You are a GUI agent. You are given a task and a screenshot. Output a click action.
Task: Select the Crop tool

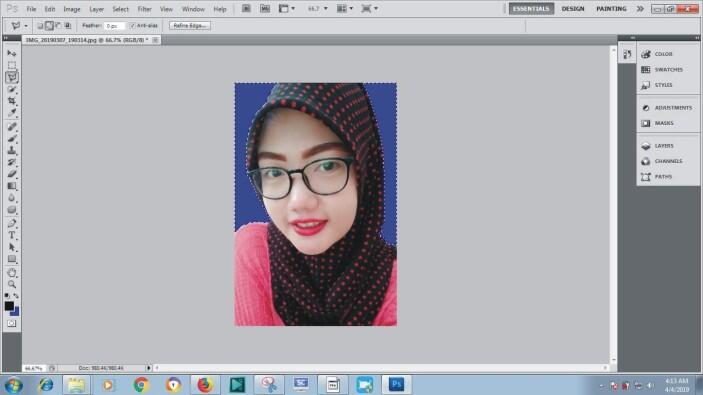(12, 101)
